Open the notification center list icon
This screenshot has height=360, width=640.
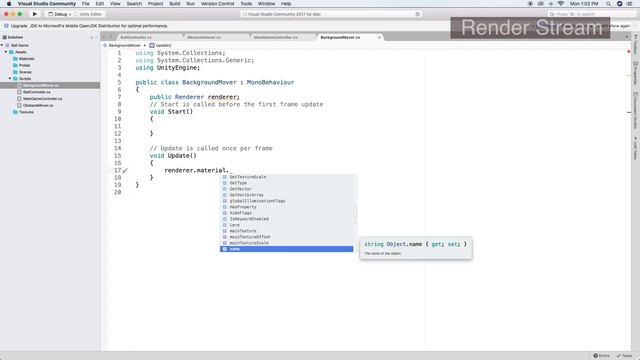point(629,4)
